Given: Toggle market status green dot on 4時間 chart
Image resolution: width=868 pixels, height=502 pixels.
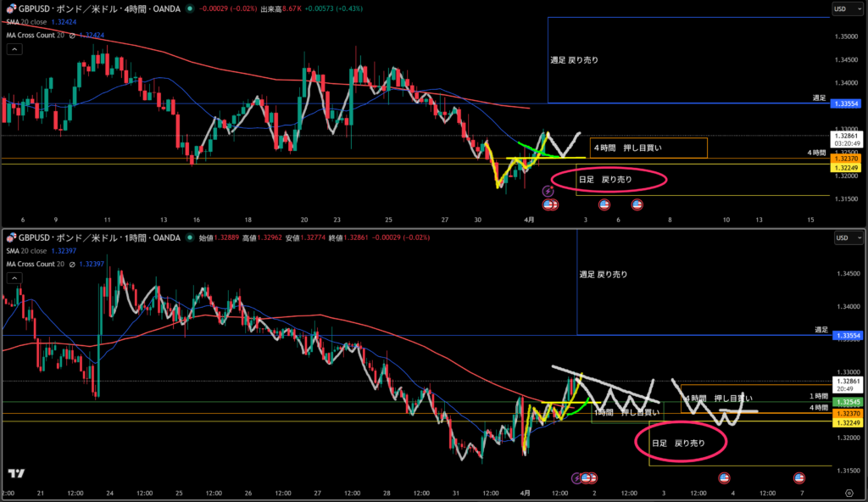Looking at the screenshot, I should tap(187, 9).
